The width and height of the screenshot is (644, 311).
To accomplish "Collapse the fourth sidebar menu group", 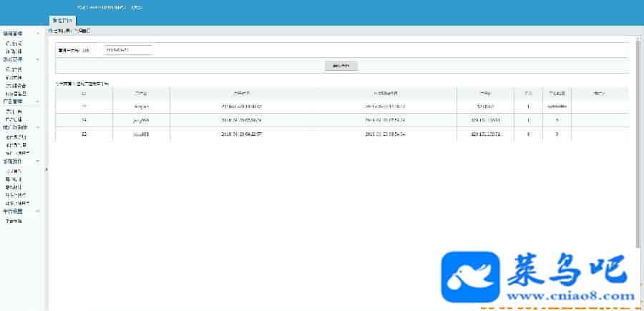I will pyautogui.click(x=38, y=127).
